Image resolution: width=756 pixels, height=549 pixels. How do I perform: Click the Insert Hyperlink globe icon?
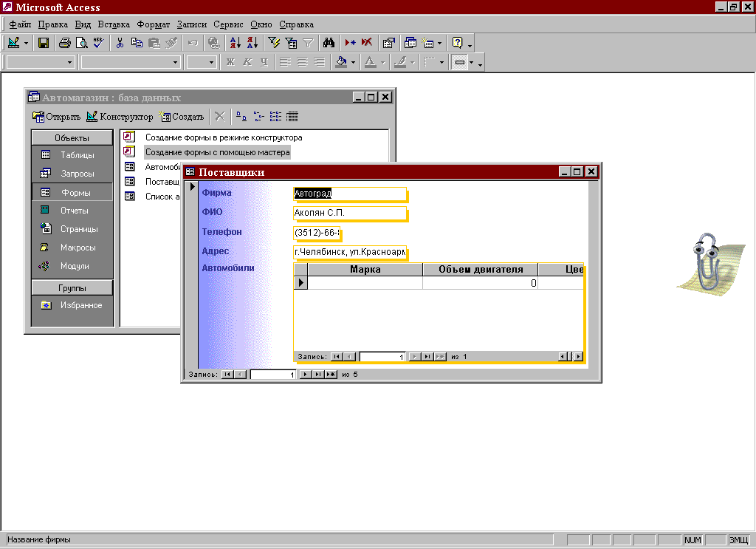pos(213,43)
